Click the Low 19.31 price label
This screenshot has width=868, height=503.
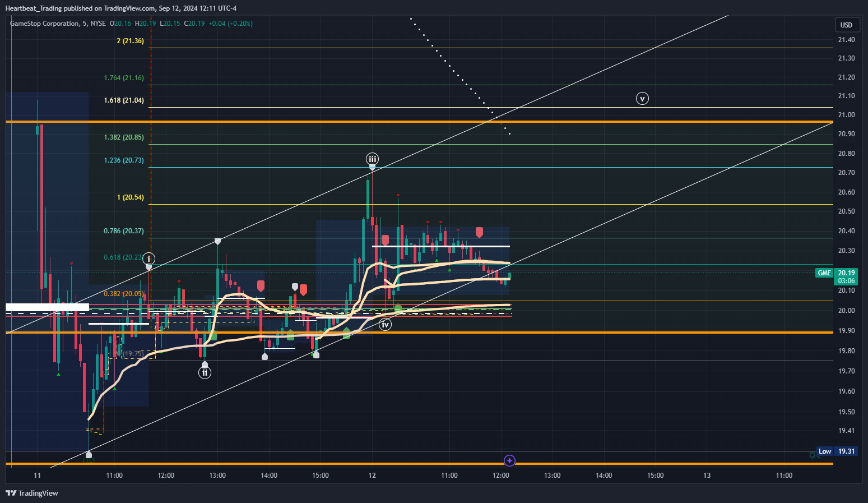[837, 451]
